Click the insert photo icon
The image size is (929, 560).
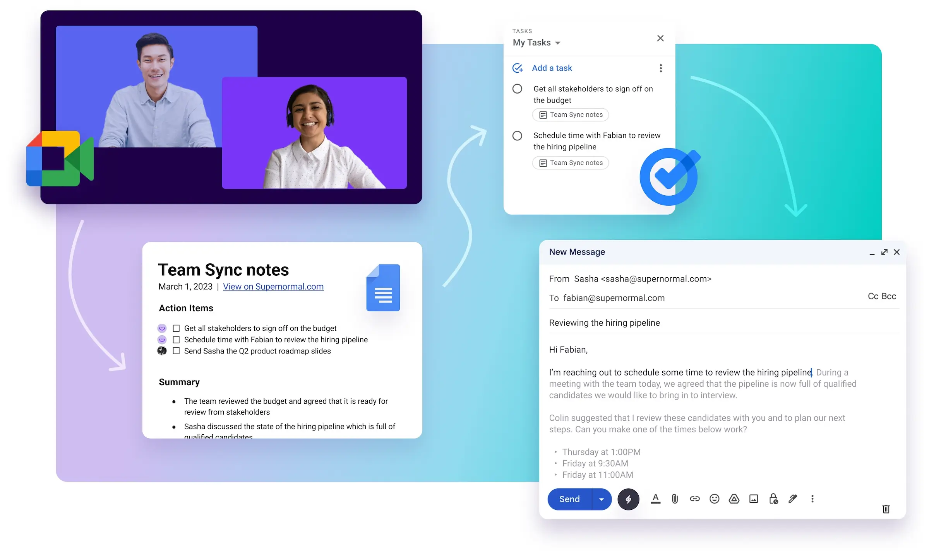click(x=754, y=499)
